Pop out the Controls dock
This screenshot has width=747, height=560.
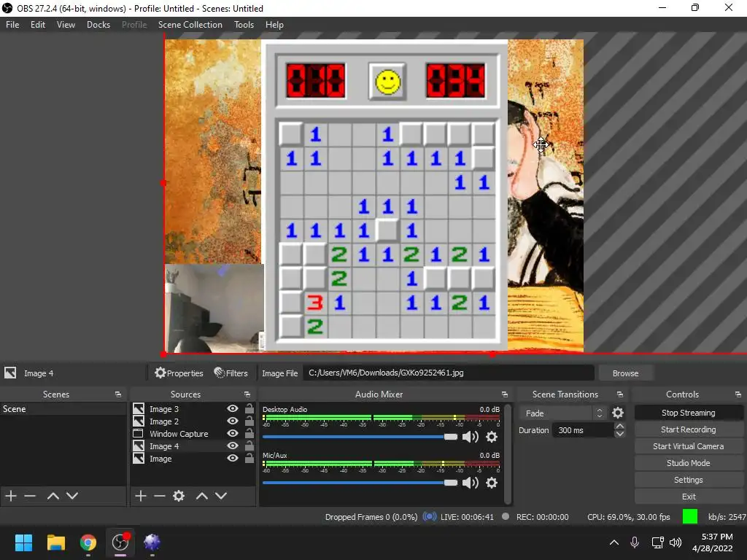(x=738, y=394)
